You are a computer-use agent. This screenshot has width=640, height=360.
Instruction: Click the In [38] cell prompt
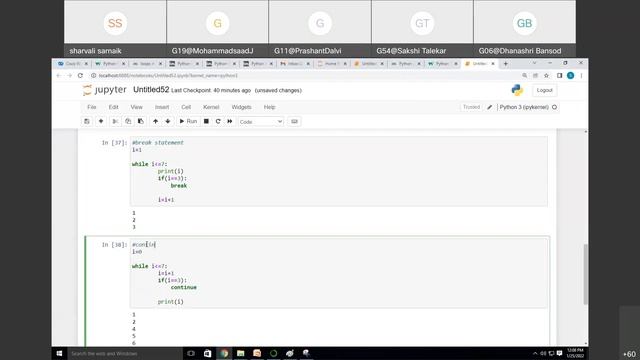(x=114, y=245)
